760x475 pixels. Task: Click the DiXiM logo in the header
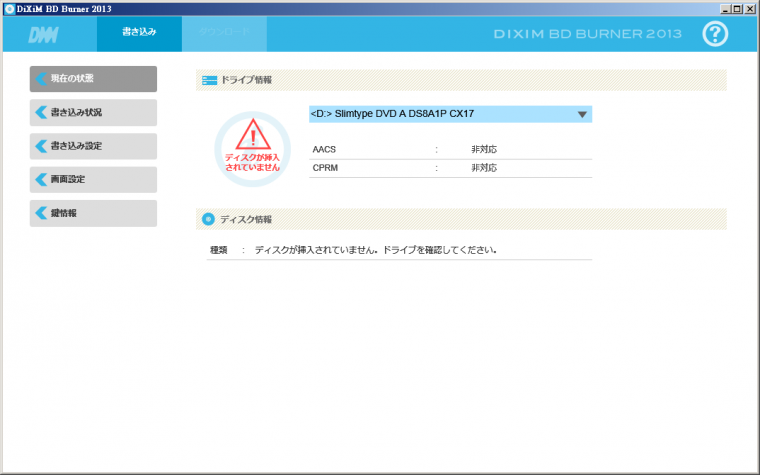41,35
